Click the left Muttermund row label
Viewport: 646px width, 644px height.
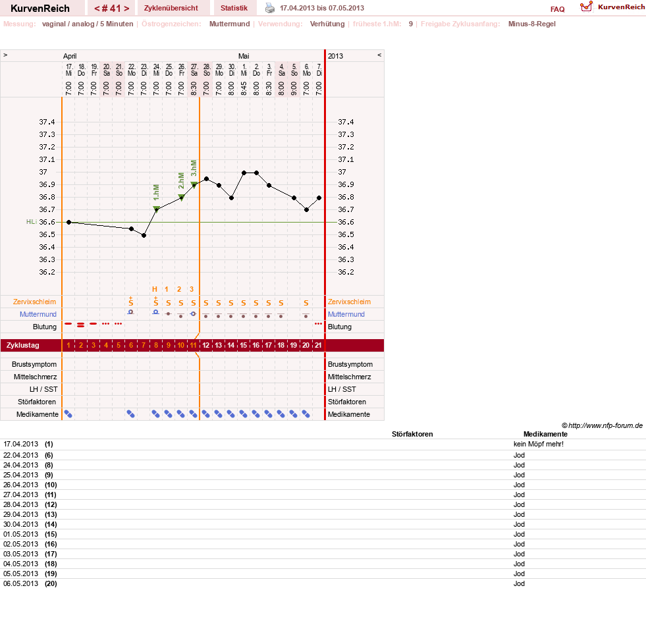pyautogui.click(x=38, y=314)
